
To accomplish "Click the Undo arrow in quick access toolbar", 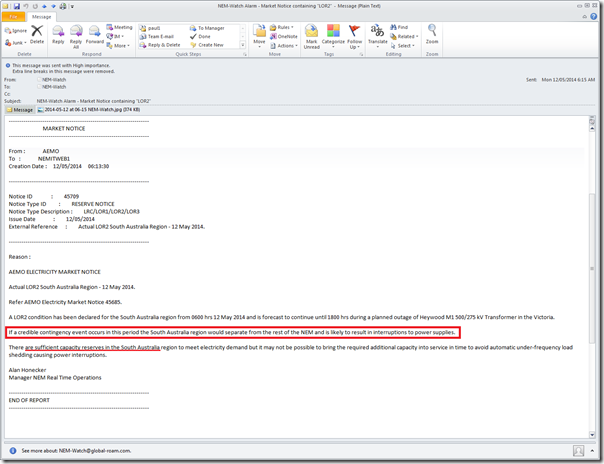I will (26, 6).
